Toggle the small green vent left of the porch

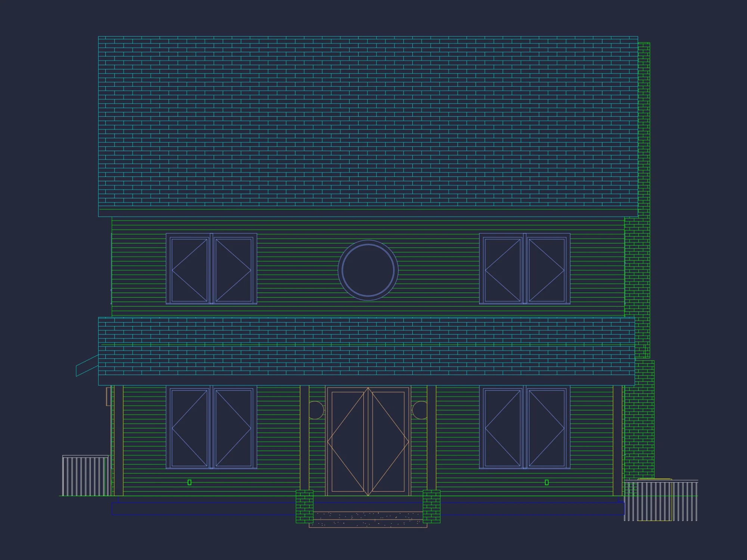tap(190, 482)
